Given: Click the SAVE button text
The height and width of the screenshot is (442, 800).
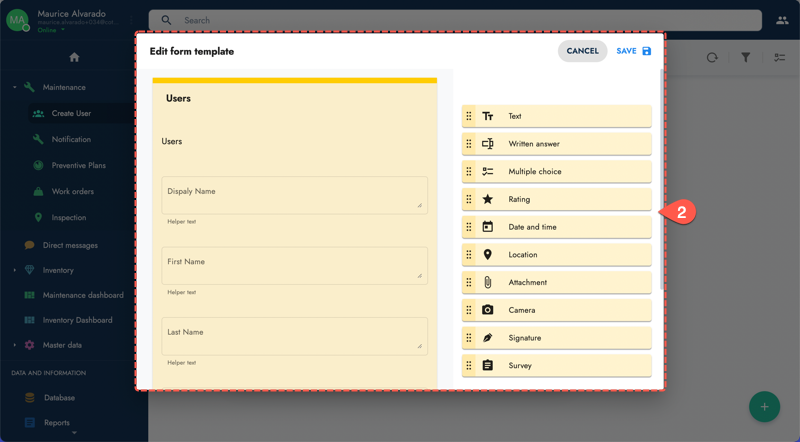Looking at the screenshot, I should 626,51.
